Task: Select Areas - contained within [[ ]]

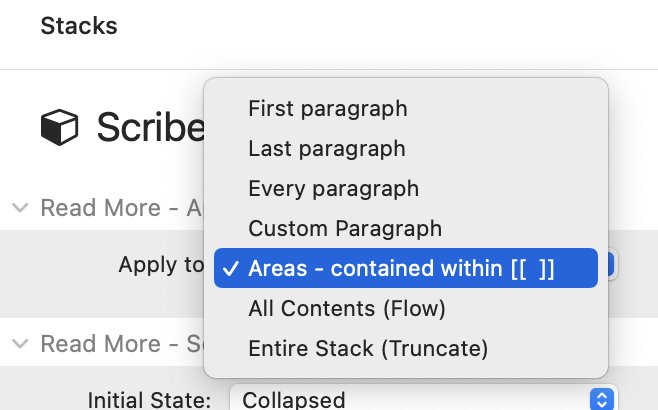Action: (x=406, y=268)
